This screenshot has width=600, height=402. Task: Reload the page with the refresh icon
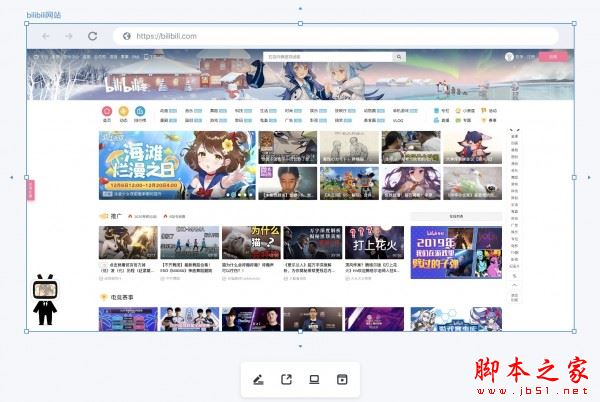(92, 36)
